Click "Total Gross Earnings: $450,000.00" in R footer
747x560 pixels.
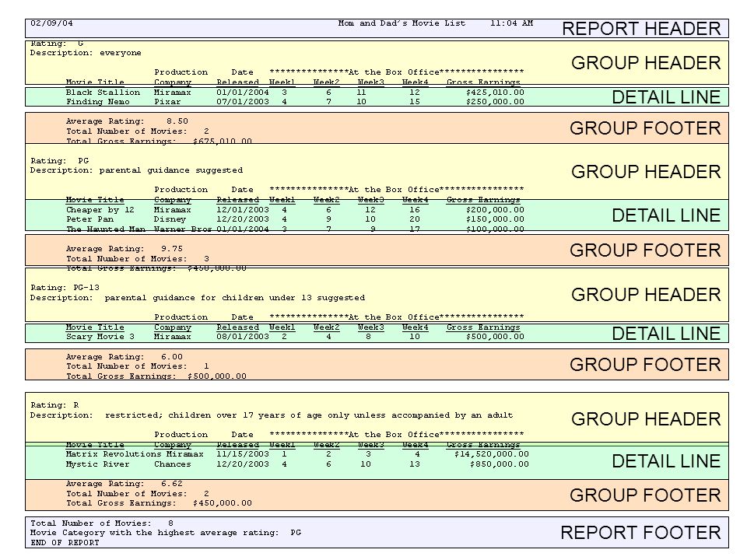click(159, 503)
